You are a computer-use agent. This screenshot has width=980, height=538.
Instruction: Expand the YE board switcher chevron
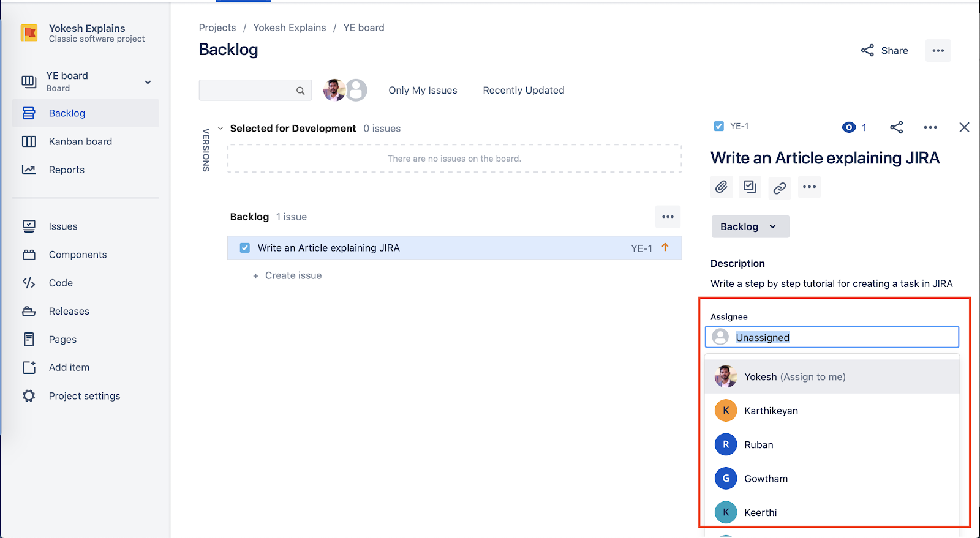pos(148,82)
